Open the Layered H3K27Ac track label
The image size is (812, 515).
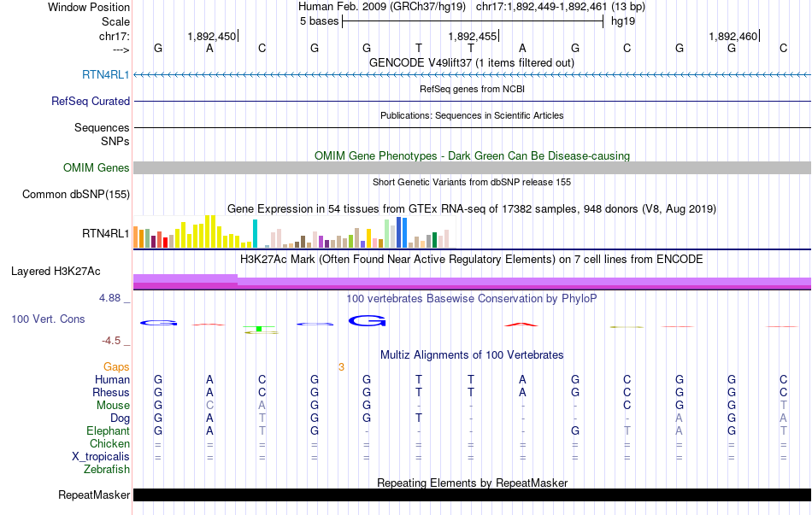tap(56, 272)
